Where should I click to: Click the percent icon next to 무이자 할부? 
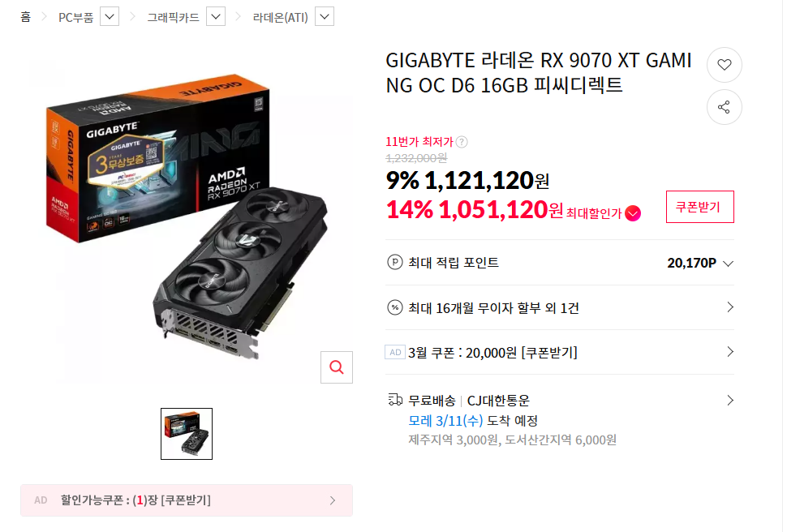(395, 307)
